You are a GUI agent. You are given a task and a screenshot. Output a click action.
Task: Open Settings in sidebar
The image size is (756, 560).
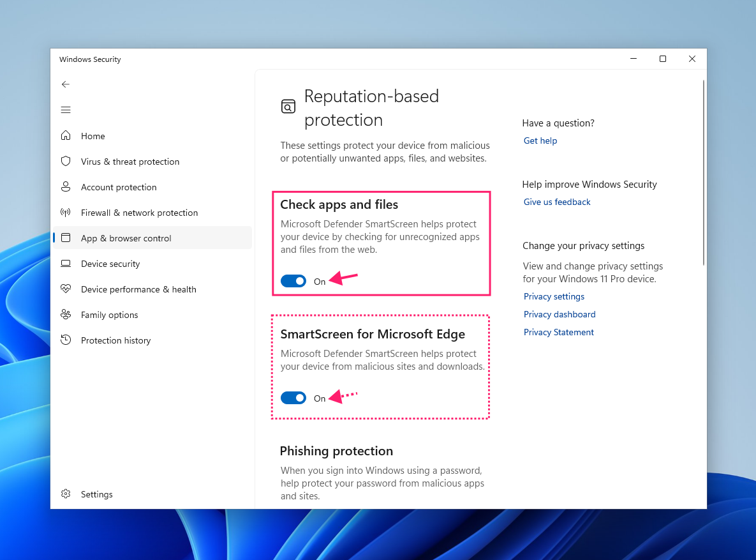(152, 494)
